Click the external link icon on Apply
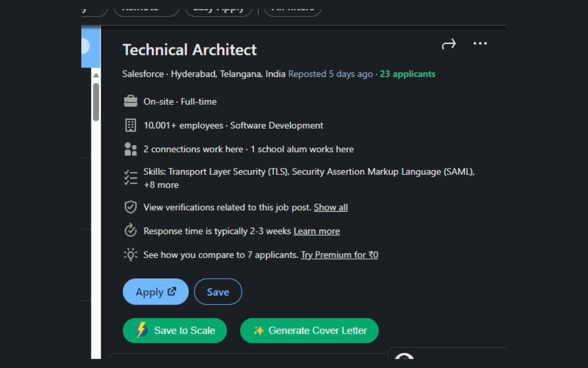The height and width of the screenshot is (368, 588). (172, 291)
